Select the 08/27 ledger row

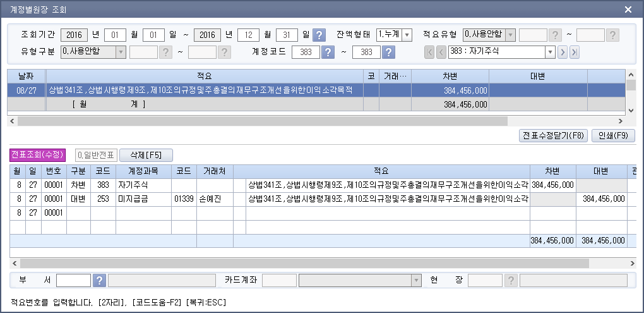316,90
